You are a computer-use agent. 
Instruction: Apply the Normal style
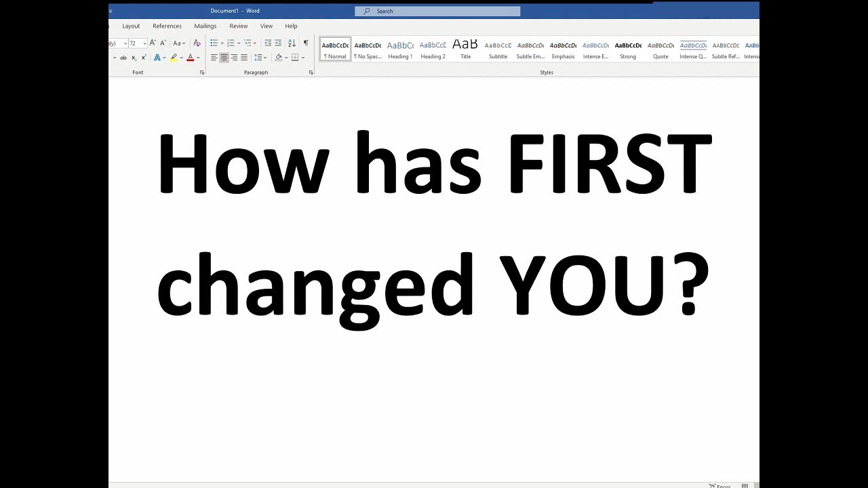point(335,49)
